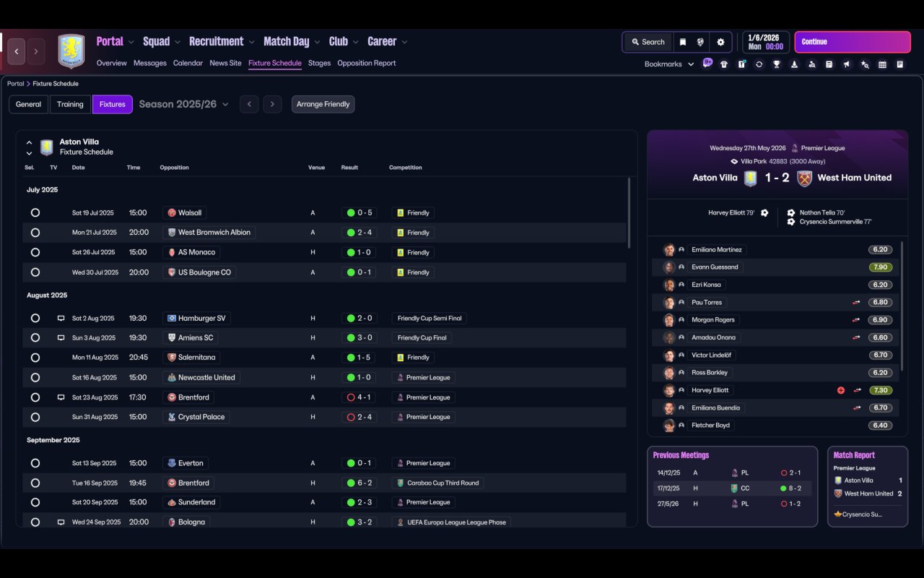This screenshot has width=924, height=578.
Task: Switch to the Calendar tab
Action: pos(188,63)
